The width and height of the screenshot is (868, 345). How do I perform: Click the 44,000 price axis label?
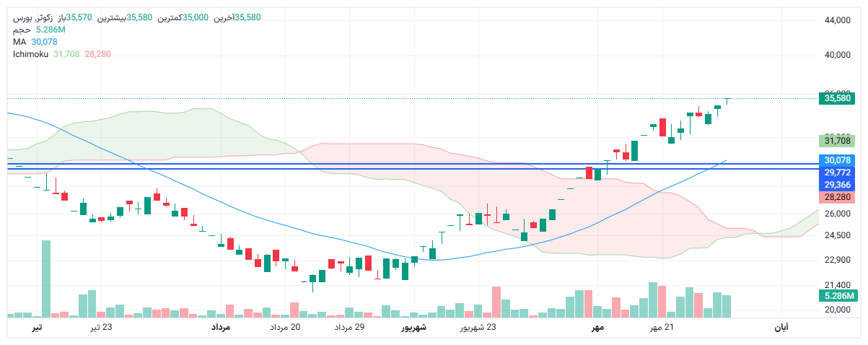point(838,21)
